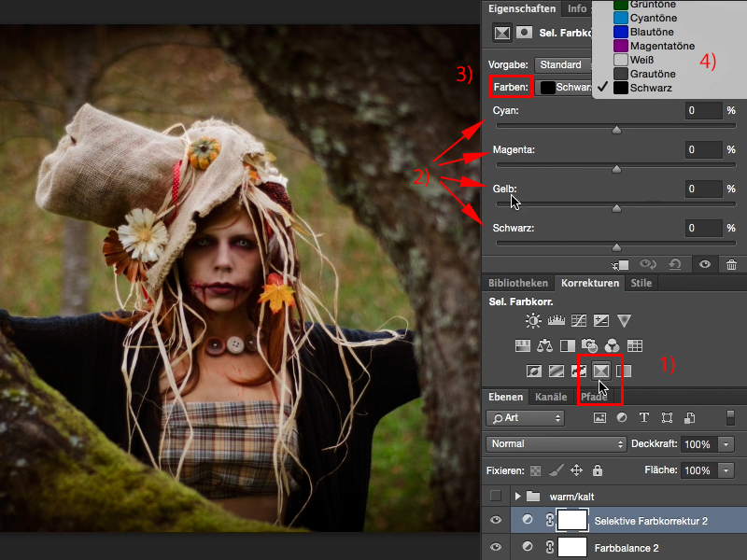Click the Magenta slider handle
This screenshot has height=560, width=747.
pyautogui.click(x=616, y=169)
